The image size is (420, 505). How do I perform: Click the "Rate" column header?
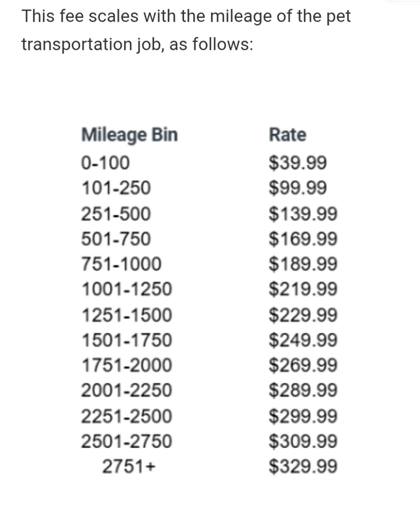[287, 135]
